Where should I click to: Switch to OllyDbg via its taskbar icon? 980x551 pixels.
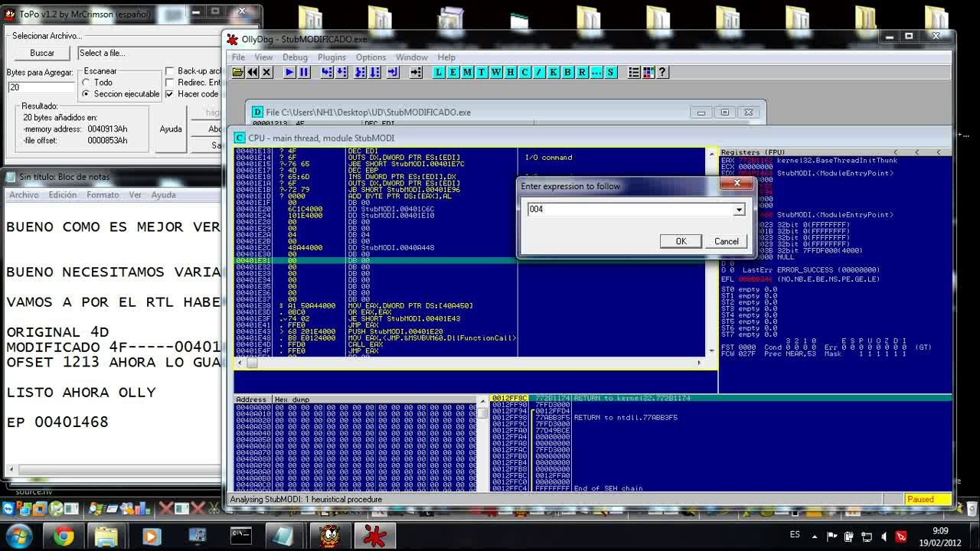point(374,536)
